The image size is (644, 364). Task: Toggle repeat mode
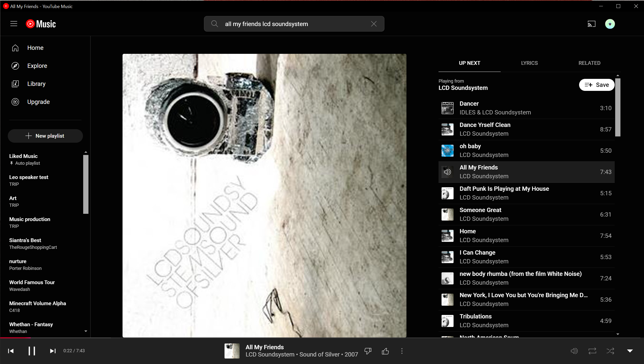pyautogui.click(x=592, y=351)
